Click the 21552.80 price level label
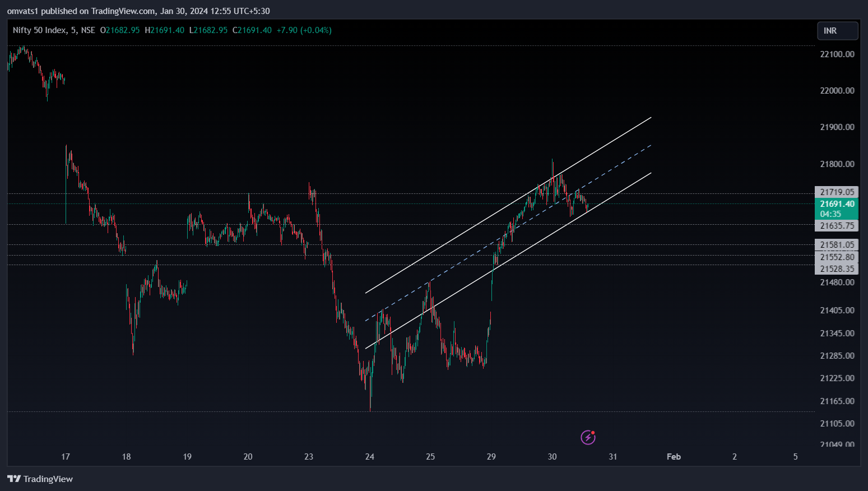868x491 pixels. [837, 257]
